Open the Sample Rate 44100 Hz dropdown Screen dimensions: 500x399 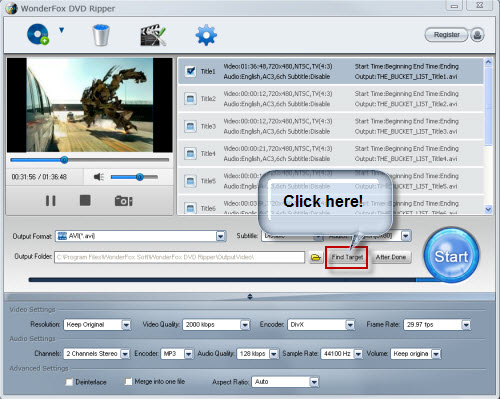342,354
